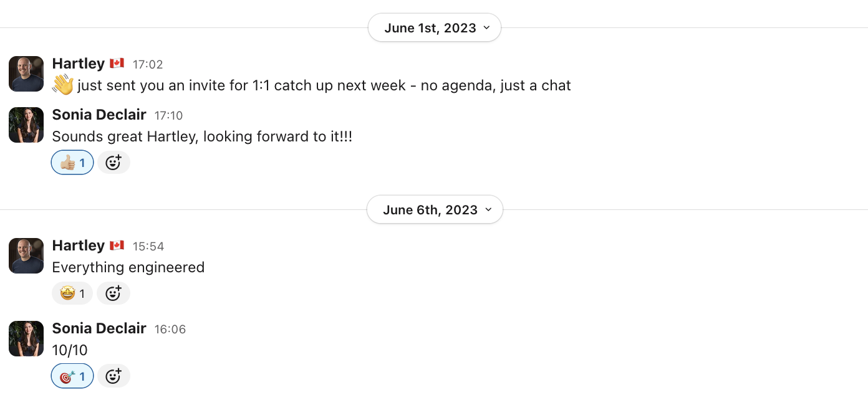Screen dimensions: 868x400
Task: Open Hartley's profile from the 17:02 name
Action: click(78, 64)
